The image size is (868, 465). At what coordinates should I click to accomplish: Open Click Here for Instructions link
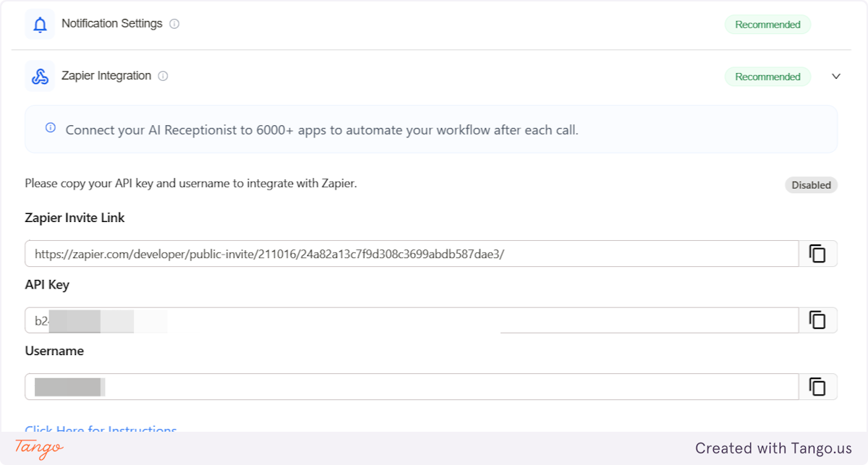[101, 430]
